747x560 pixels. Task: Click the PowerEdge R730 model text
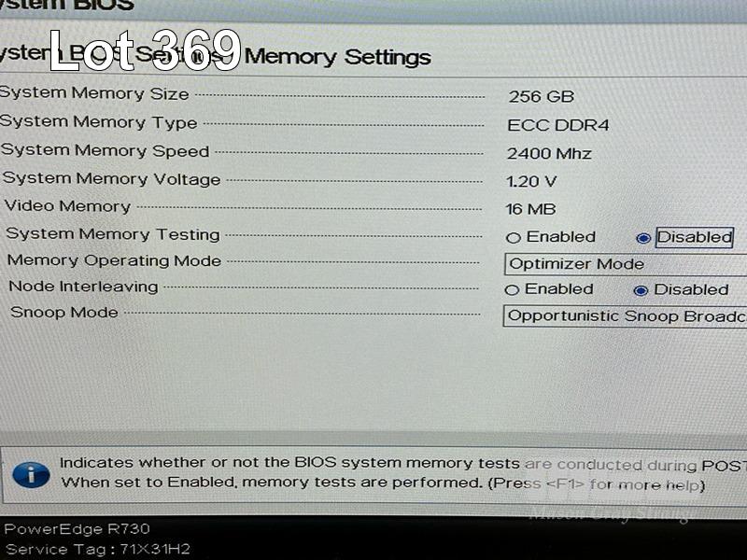point(78,528)
